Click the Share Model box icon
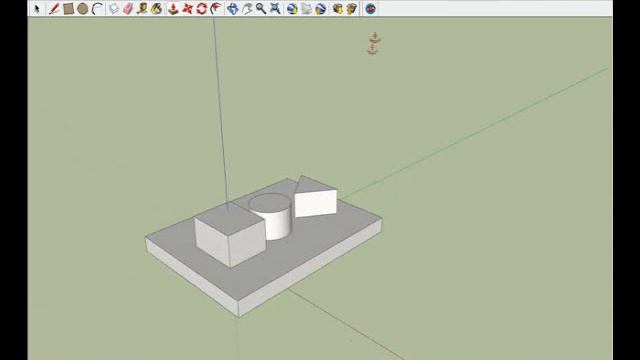Viewport: 640px width, 360px height. [x=351, y=9]
